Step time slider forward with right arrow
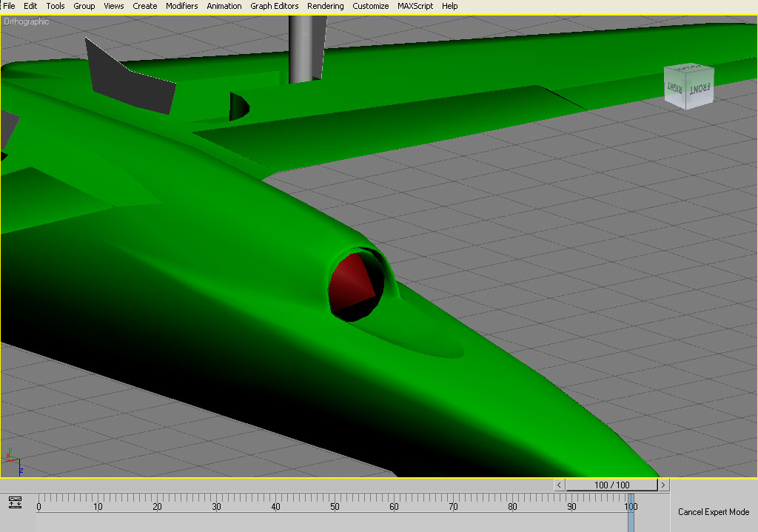Screen dimensions: 758x532 point(663,485)
